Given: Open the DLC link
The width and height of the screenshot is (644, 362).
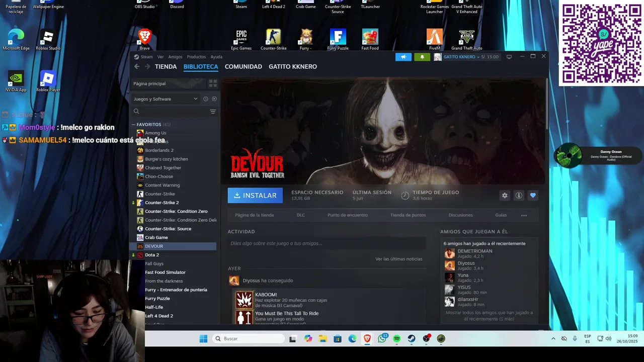Looking at the screenshot, I should tap(301, 215).
